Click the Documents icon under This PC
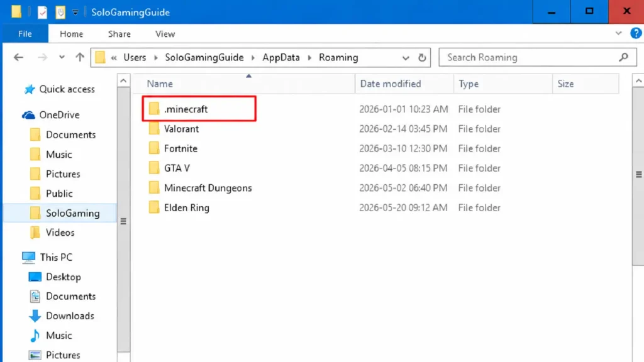Viewport: 644px width, 362px height. click(x=35, y=297)
